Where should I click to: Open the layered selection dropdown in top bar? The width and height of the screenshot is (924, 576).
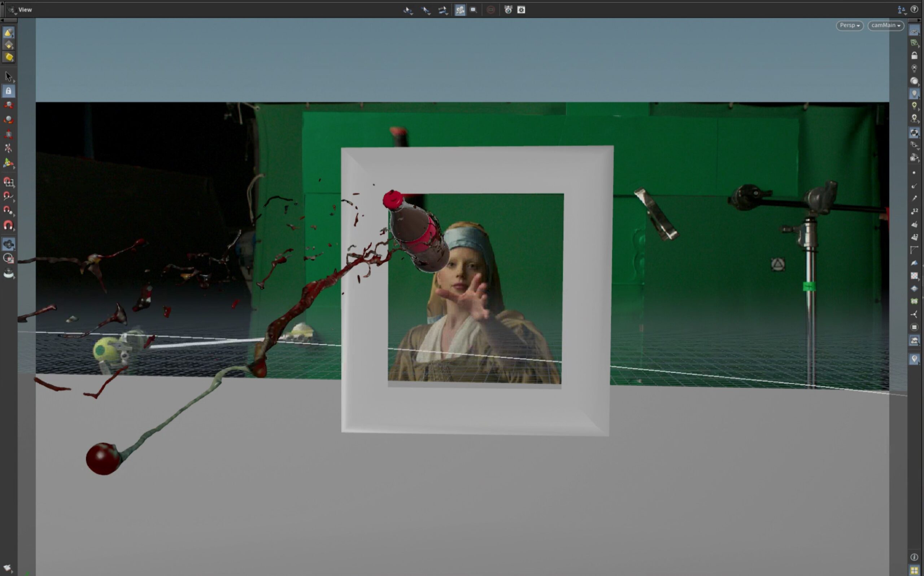tap(443, 10)
